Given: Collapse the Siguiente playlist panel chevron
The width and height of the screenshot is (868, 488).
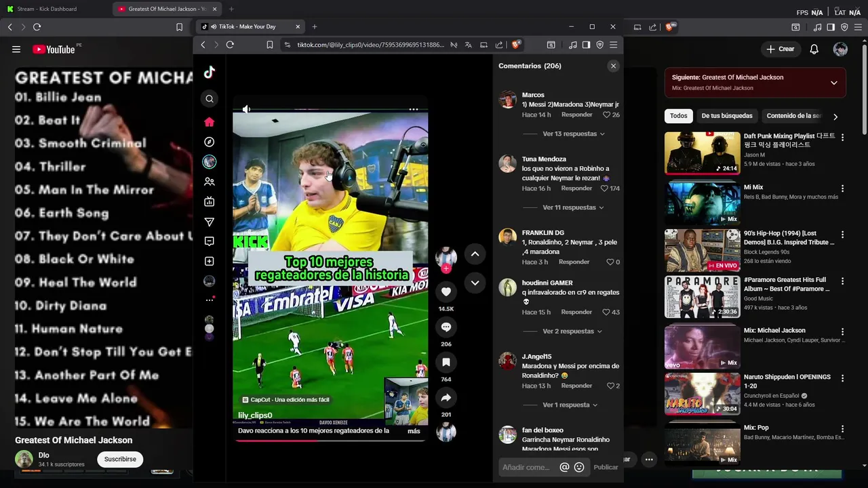Looking at the screenshot, I should (x=834, y=83).
